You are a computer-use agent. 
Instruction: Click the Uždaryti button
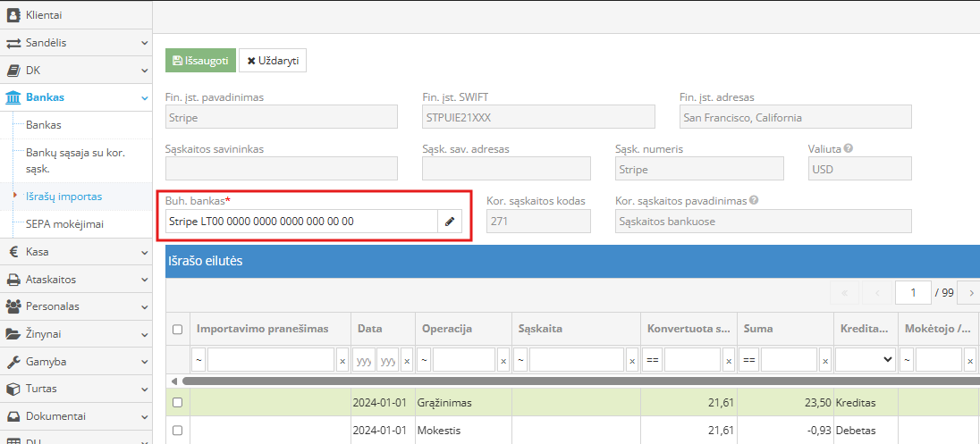(x=273, y=61)
